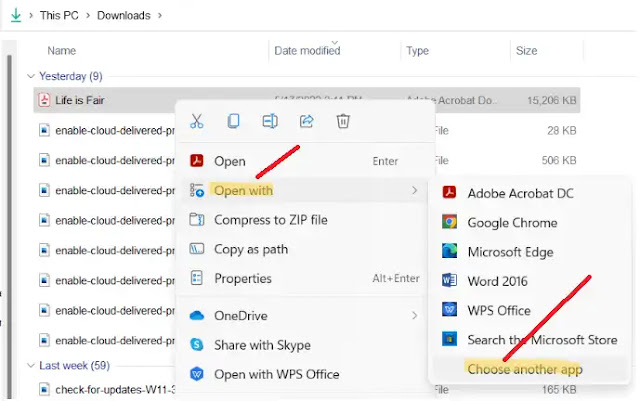
Task: Click the Copy icon in context menu
Action: [233, 121]
